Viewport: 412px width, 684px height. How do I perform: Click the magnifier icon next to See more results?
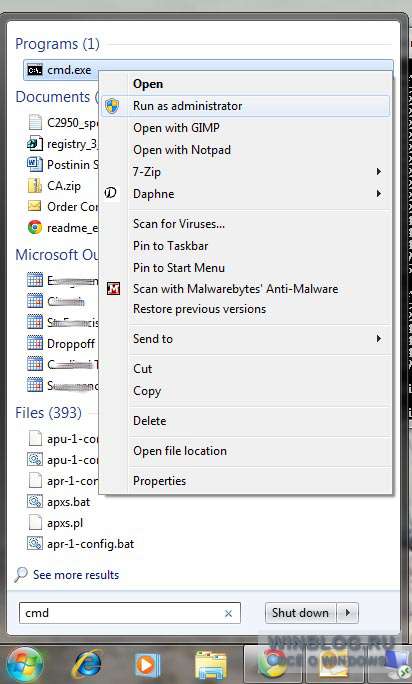tap(21, 575)
